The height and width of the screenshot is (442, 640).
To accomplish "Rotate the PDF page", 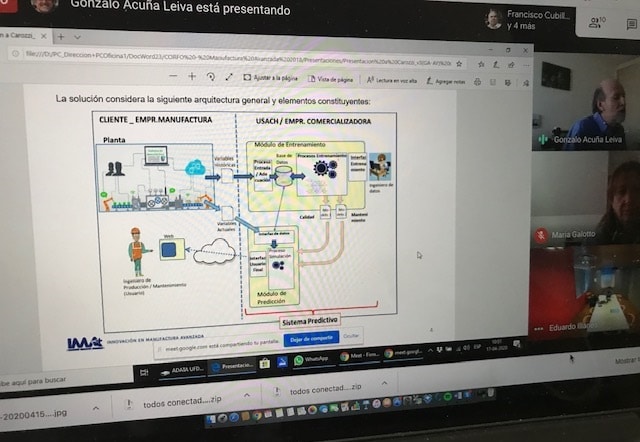I will point(211,77).
